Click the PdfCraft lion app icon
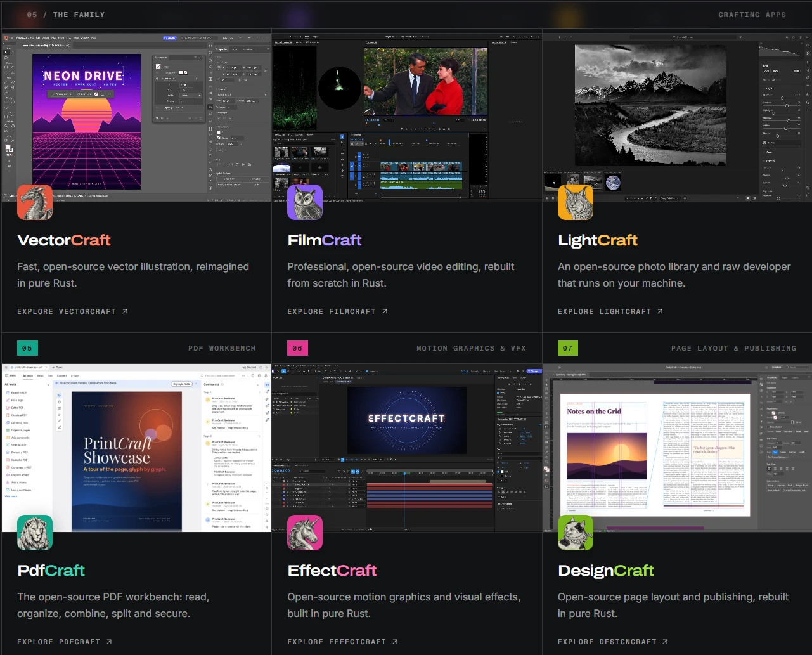 click(x=35, y=533)
